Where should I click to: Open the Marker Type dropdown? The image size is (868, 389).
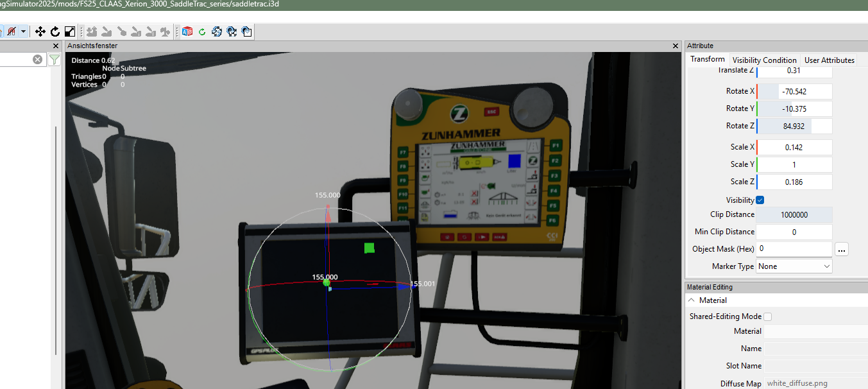point(794,266)
